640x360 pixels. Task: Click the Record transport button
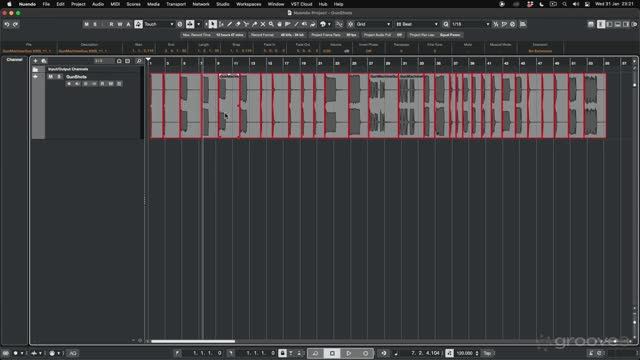pos(365,353)
